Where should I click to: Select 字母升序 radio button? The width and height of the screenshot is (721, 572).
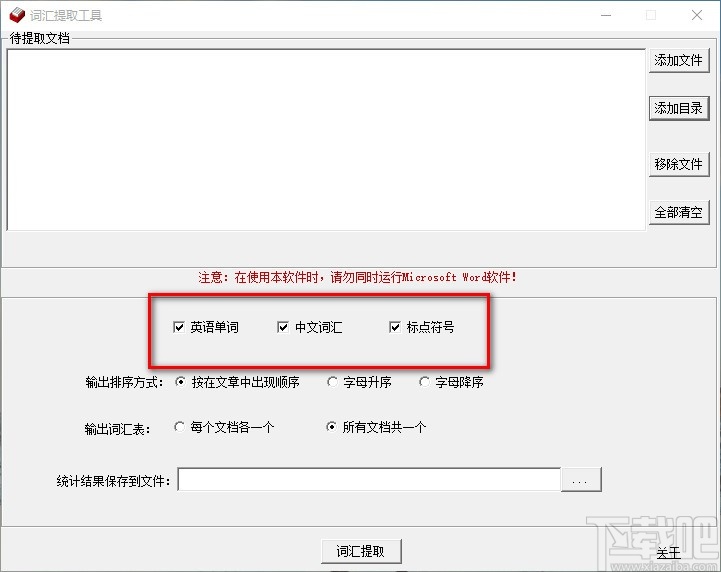[332, 382]
